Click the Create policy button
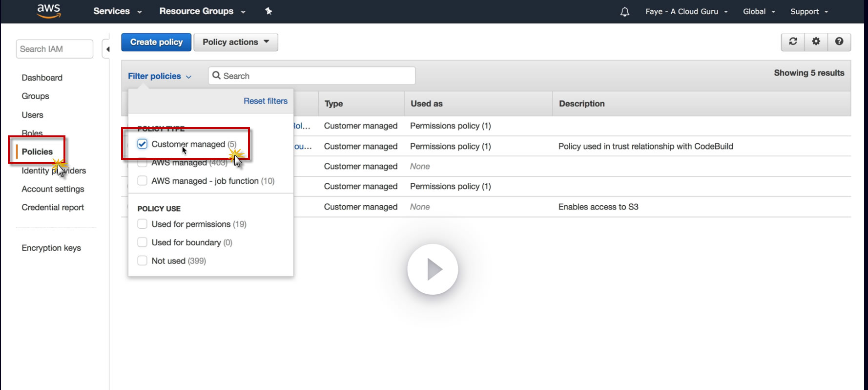This screenshot has height=390, width=868. click(156, 42)
